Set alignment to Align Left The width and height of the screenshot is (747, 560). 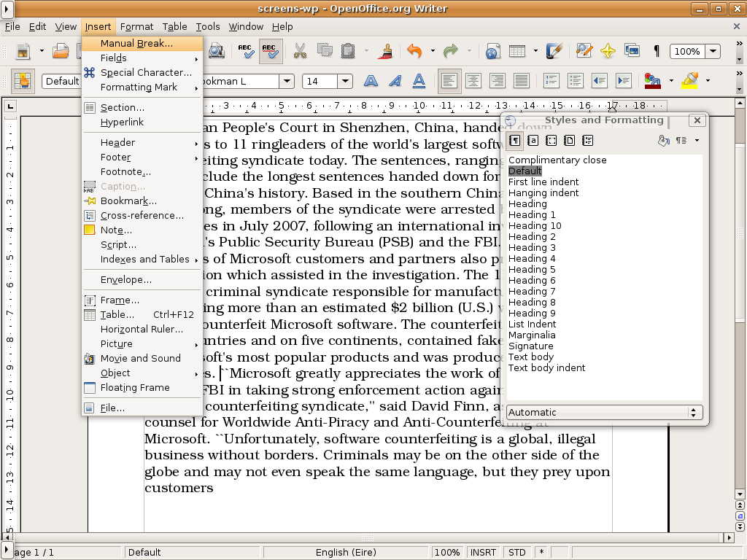pyautogui.click(x=449, y=81)
